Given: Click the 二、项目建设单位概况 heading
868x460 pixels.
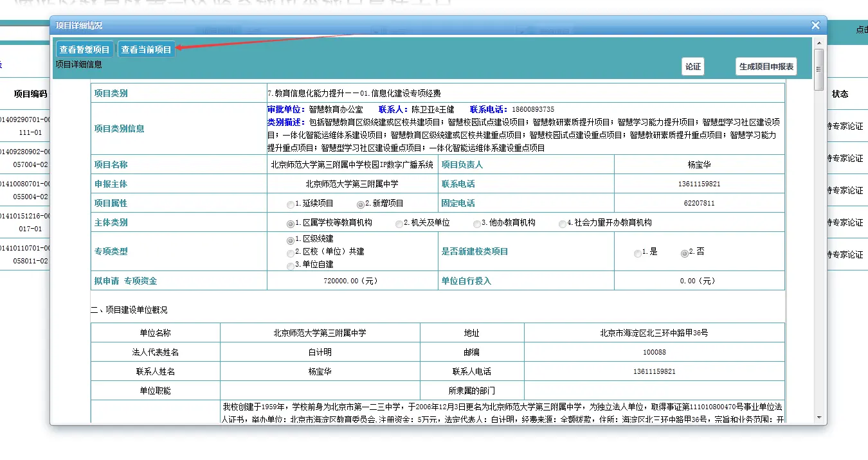Looking at the screenshot, I should coord(129,310).
